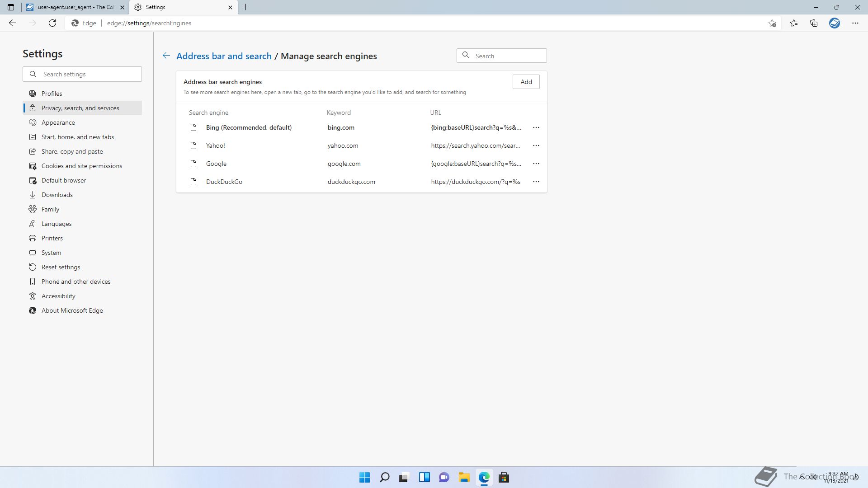
Task: Go back using the toolbar arrow
Action: 13,23
